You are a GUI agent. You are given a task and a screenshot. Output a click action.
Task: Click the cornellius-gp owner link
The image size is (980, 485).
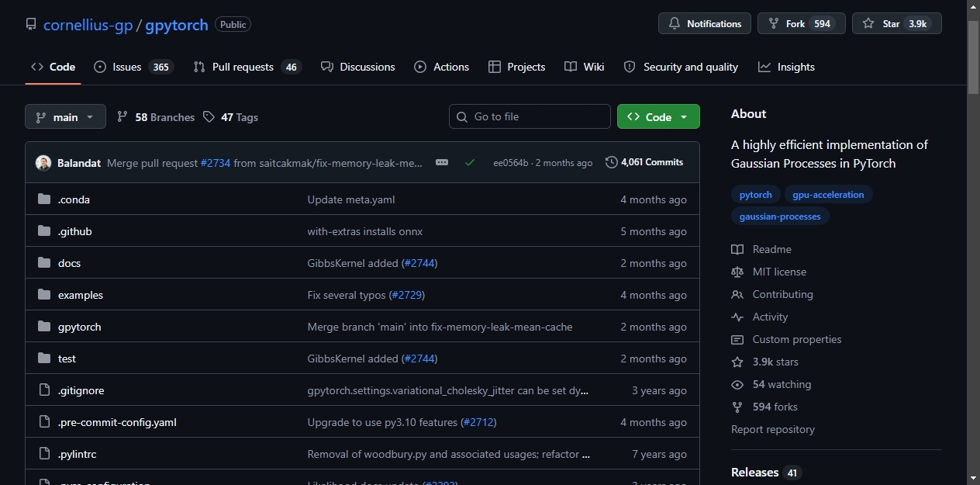pos(88,25)
